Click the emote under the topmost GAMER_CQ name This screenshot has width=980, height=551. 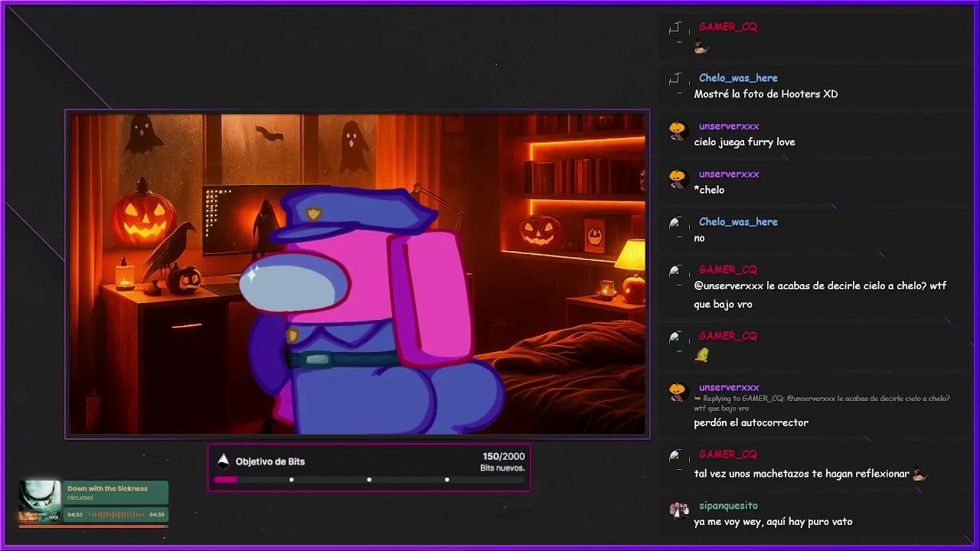point(701,47)
